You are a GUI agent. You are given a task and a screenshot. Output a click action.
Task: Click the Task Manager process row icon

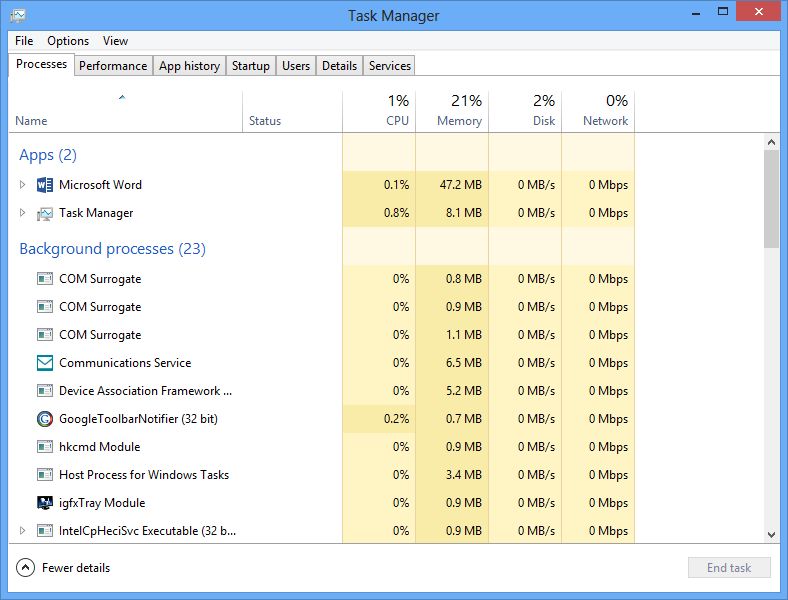coord(45,214)
